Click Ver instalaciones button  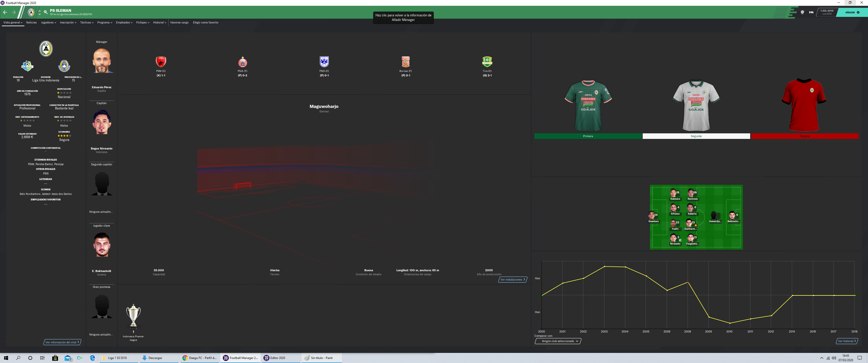click(x=512, y=280)
